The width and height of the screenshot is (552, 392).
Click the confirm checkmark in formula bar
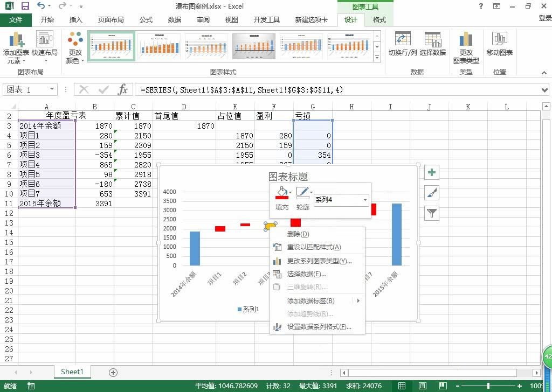coord(103,89)
